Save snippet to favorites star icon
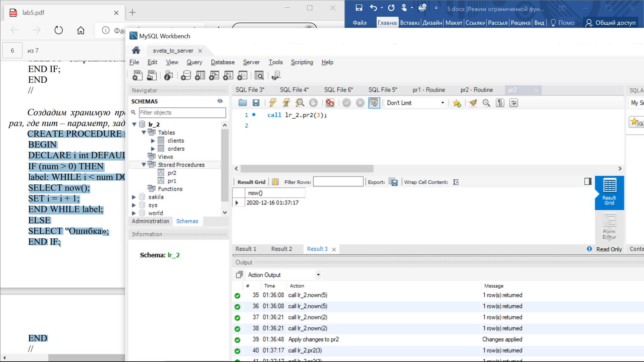The height and width of the screenshot is (362, 644). 457,103
